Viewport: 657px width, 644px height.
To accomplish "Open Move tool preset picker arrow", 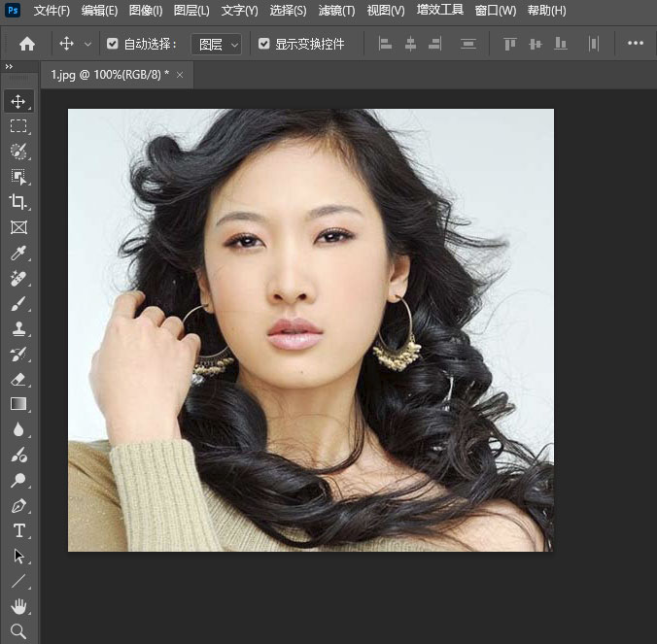I will click(x=87, y=44).
